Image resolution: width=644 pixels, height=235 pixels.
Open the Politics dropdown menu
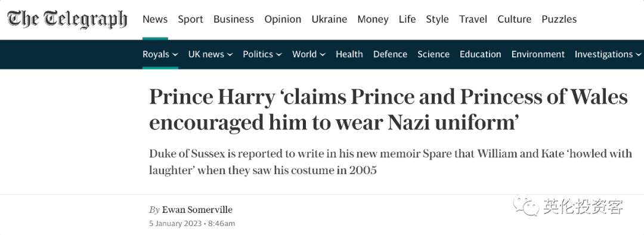point(262,54)
